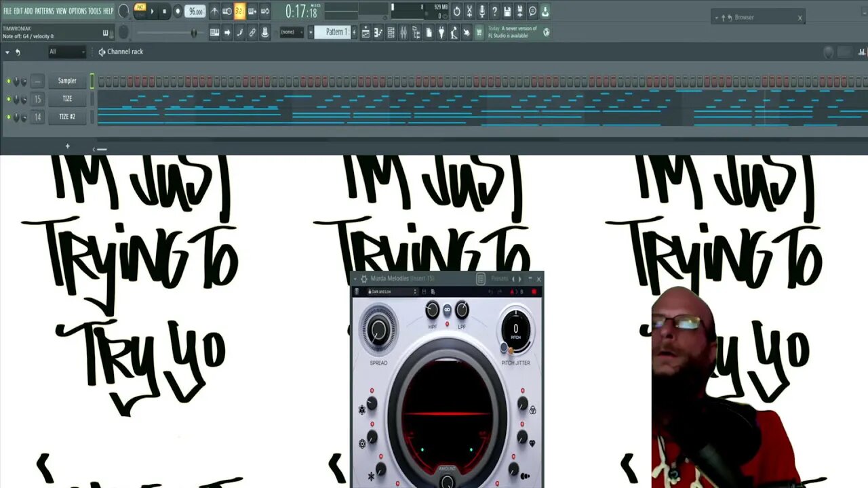Click the 96.000 tempo field
Viewport: 868px width, 488px height.
coord(195,12)
